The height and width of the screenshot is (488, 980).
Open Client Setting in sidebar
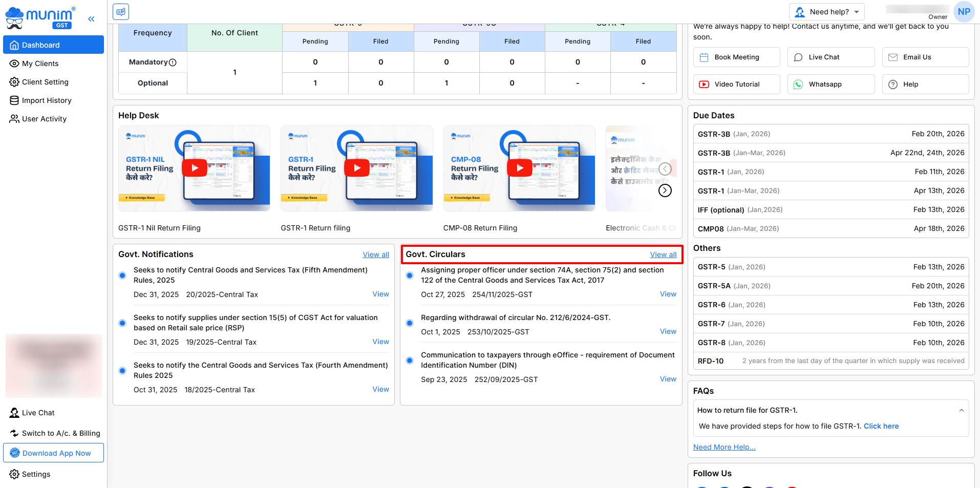point(45,82)
